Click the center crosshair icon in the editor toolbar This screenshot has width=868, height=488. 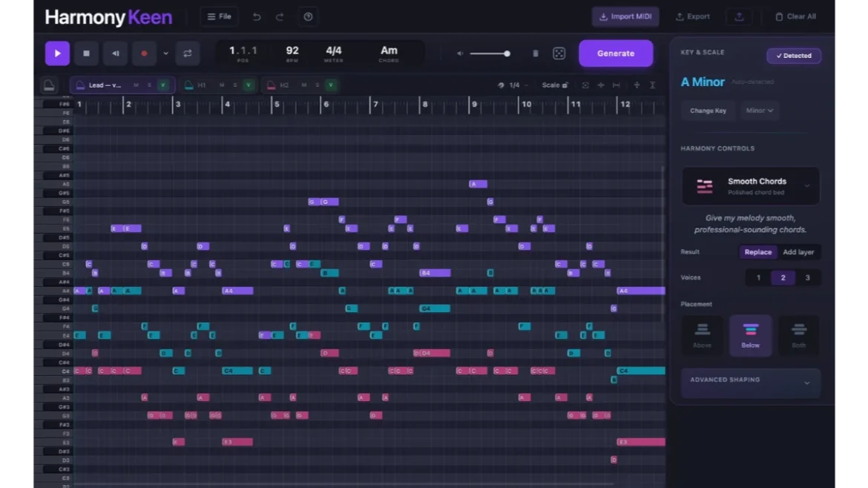(601, 85)
